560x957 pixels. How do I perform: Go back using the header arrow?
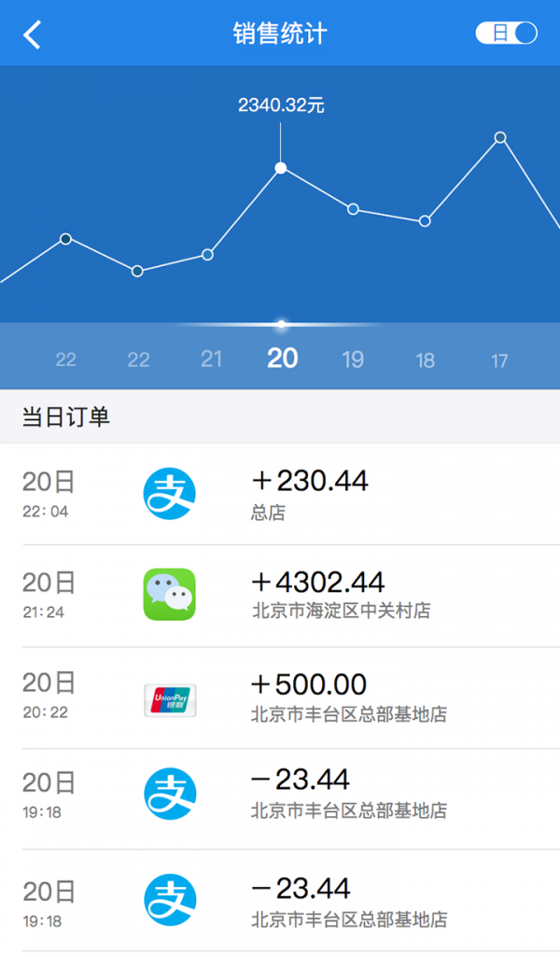click(33, 35)
